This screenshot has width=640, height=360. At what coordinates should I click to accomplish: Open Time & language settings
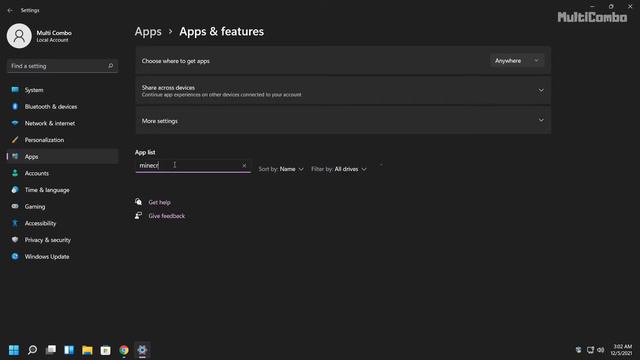62,190
